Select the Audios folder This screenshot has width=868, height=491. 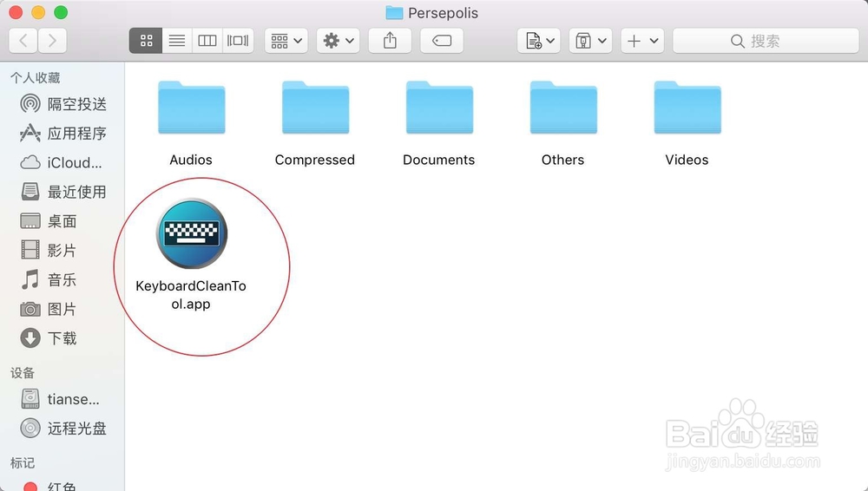point(192,108)
